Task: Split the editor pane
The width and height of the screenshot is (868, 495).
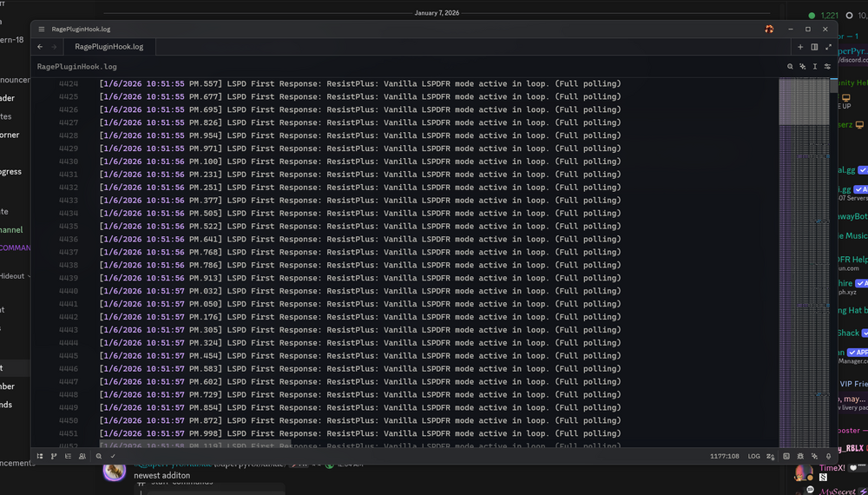Action: click(x=814, y=47)
